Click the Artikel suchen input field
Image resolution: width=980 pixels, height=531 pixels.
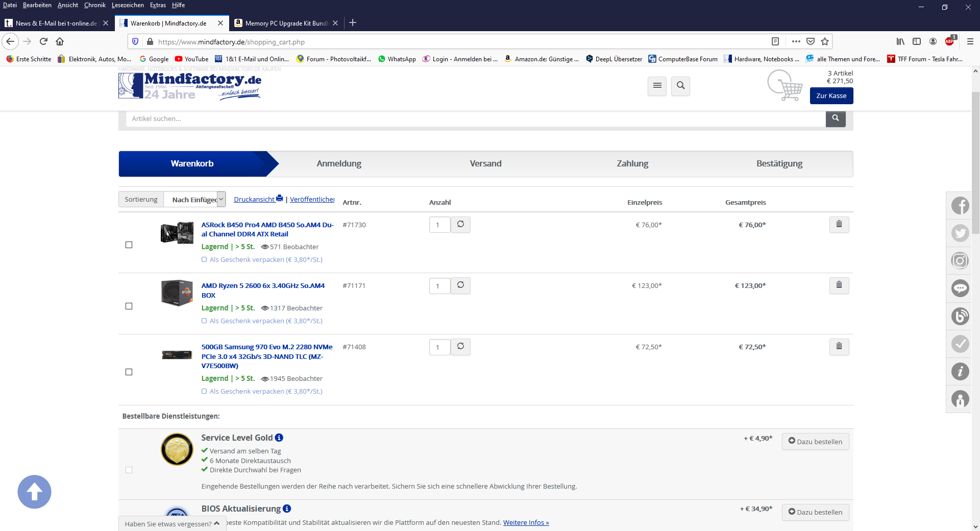click(476, 118)
